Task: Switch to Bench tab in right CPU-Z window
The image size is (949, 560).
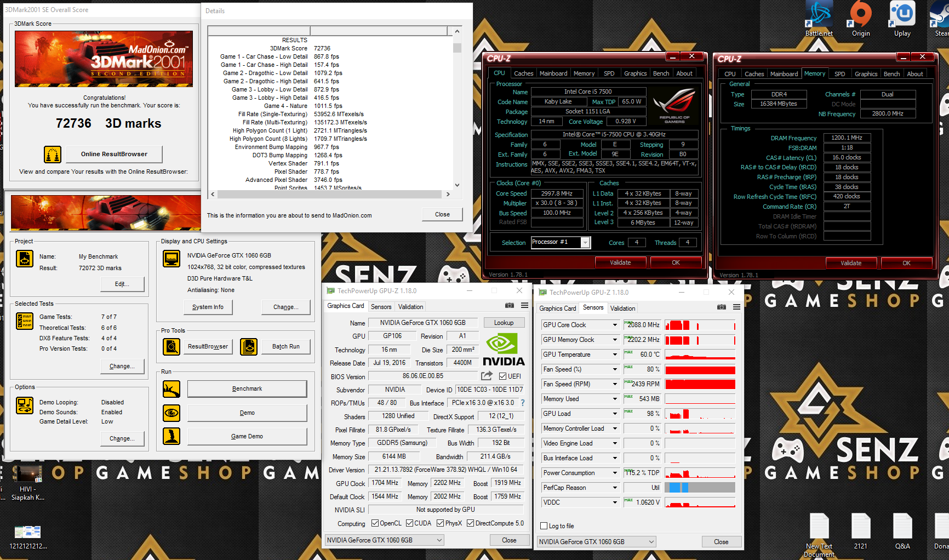Action: click(x=891, y=74)
